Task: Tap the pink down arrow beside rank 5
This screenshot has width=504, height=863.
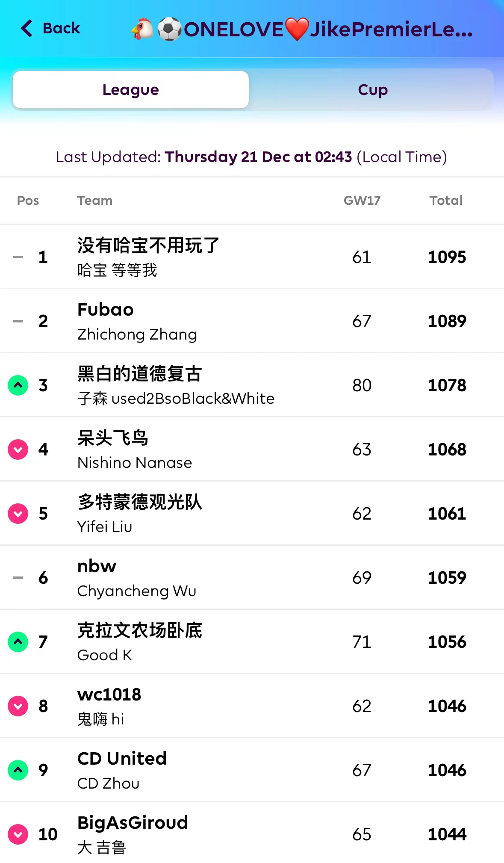Action: (18, 514)
